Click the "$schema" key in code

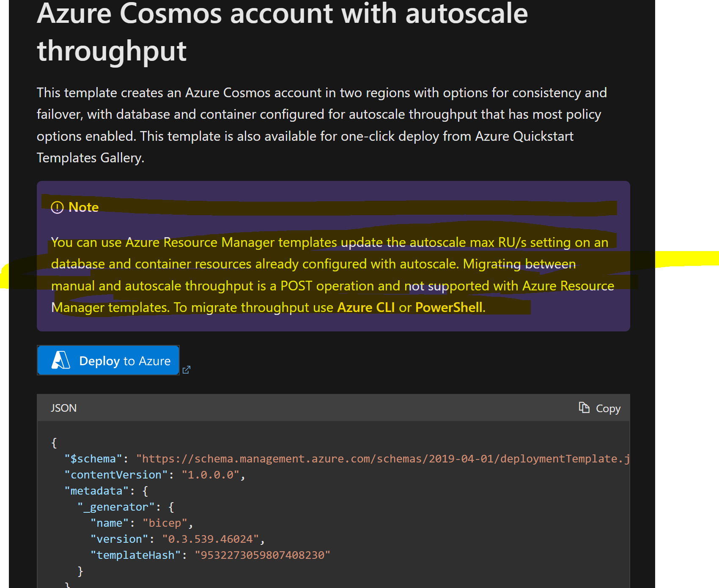pos(93,459)
